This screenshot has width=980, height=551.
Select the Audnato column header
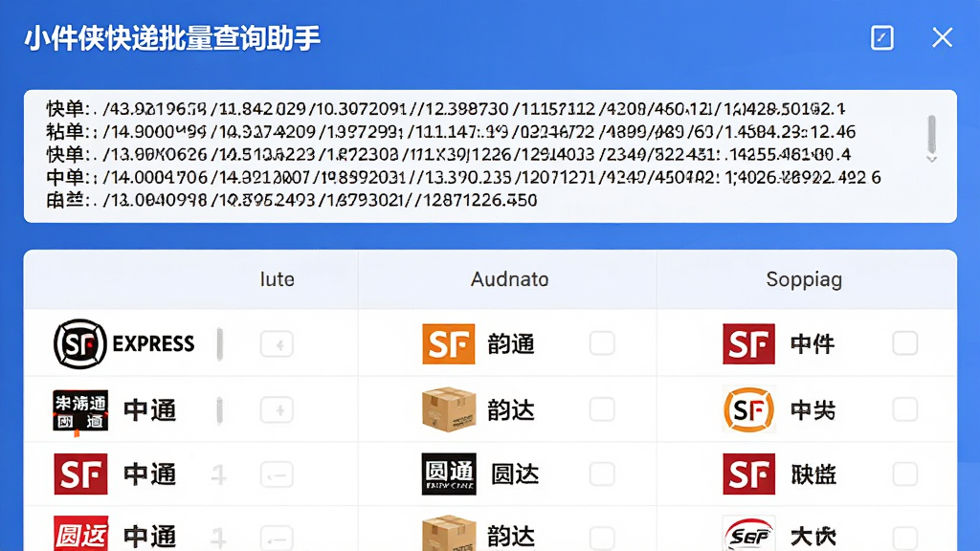tap(509, 279)
